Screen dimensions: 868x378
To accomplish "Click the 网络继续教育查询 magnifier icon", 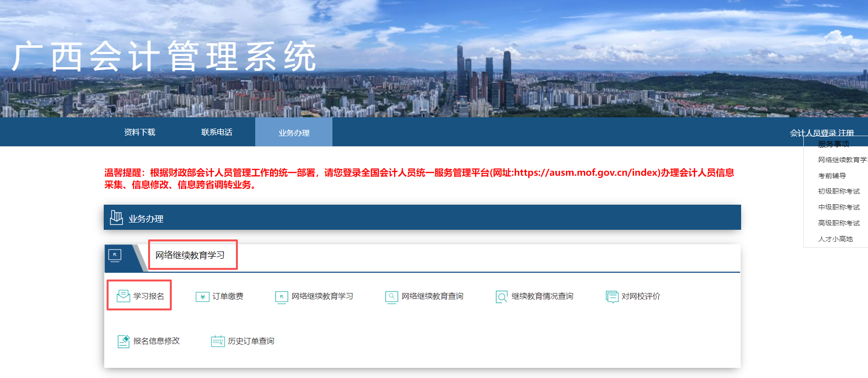I will [x=391, y=296].
